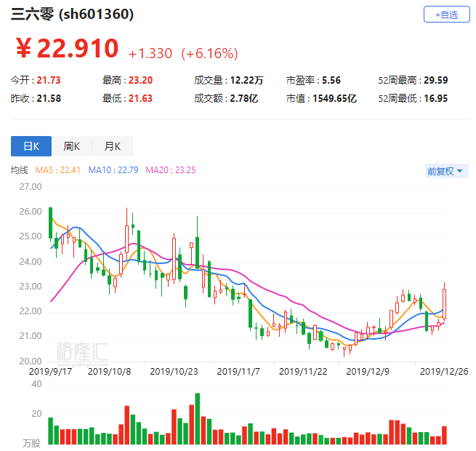This screenshot has height=451, width=476.
Task: Click the 最高 value 23.20
Action: click(x=140, y=80)
